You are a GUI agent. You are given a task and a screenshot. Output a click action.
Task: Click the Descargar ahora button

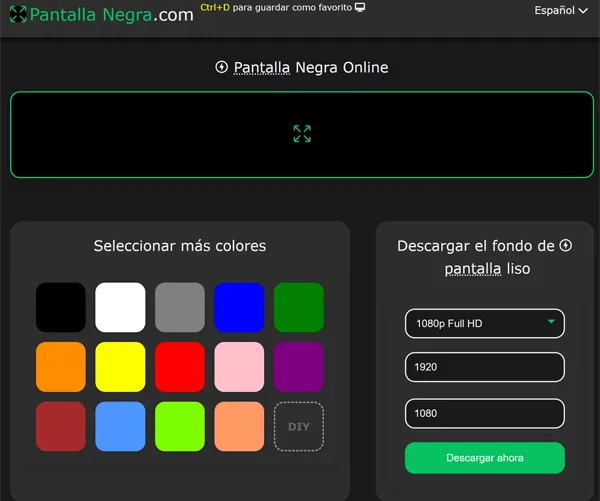point(485,458)
